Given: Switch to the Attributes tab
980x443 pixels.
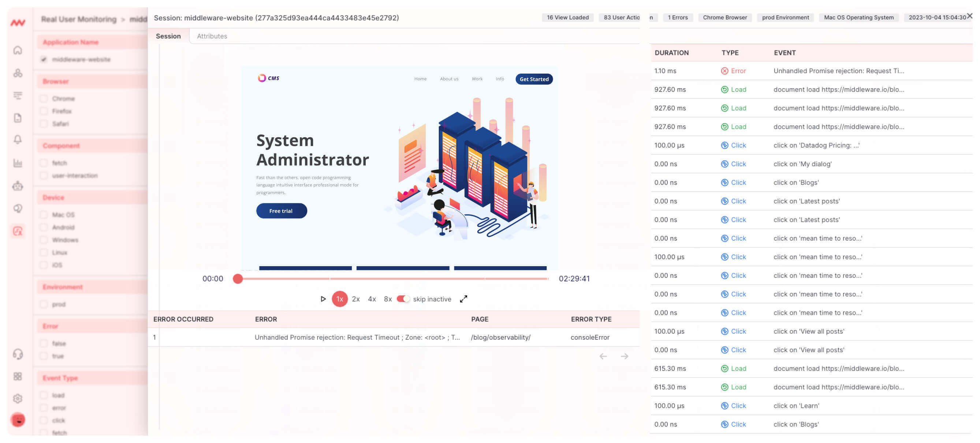Looking at the screenshot, I should [212, 36].
